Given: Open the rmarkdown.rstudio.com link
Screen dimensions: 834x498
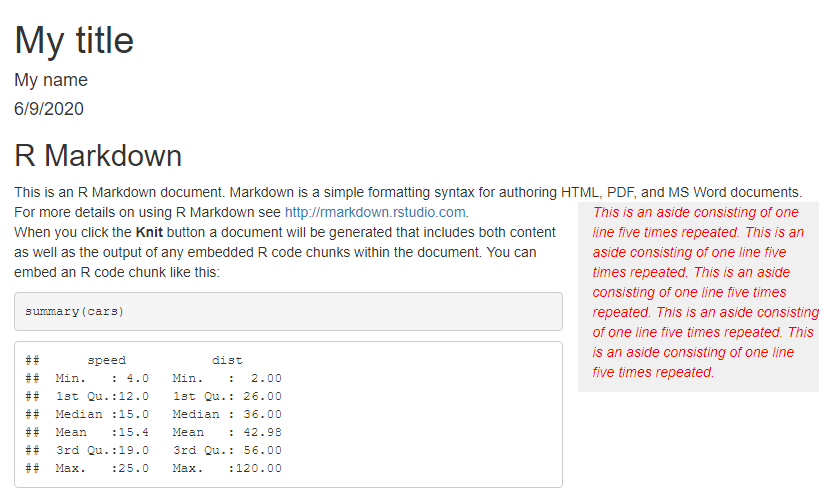Looking at the screenshot, I should click(375, 212).
